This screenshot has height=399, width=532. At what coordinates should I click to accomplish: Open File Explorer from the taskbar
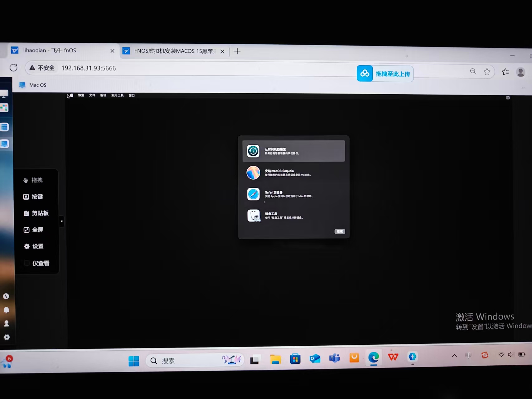(x=275, y=359)
